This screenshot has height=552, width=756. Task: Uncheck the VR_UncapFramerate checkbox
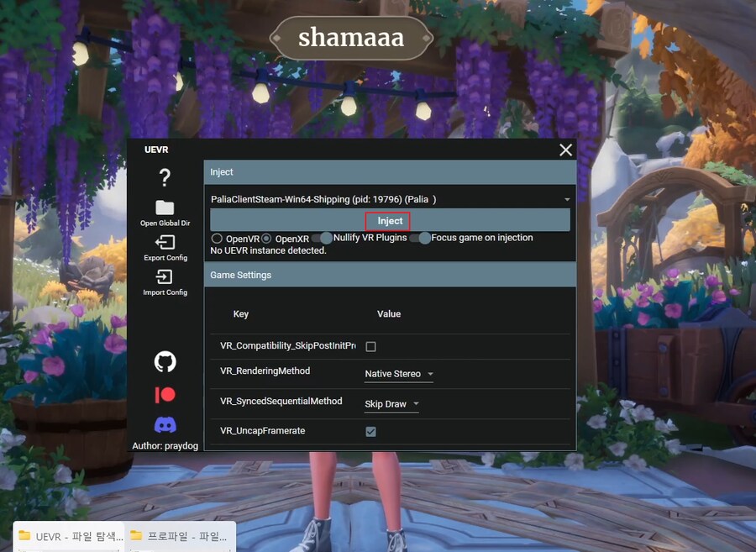[370, 431]
